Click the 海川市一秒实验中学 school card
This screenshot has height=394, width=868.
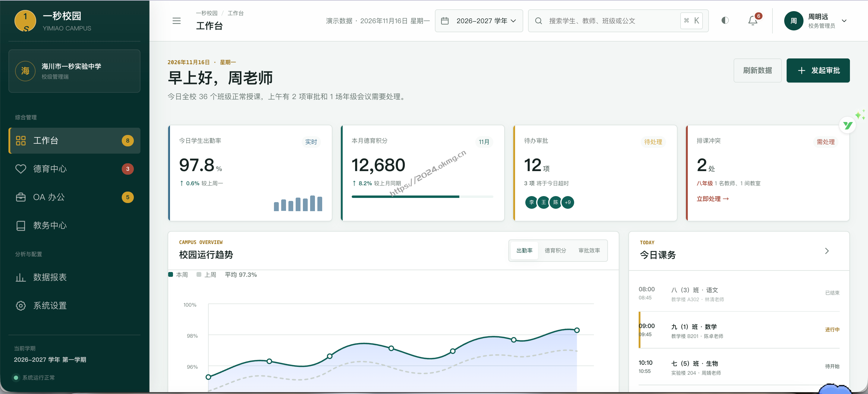[74, 71]
